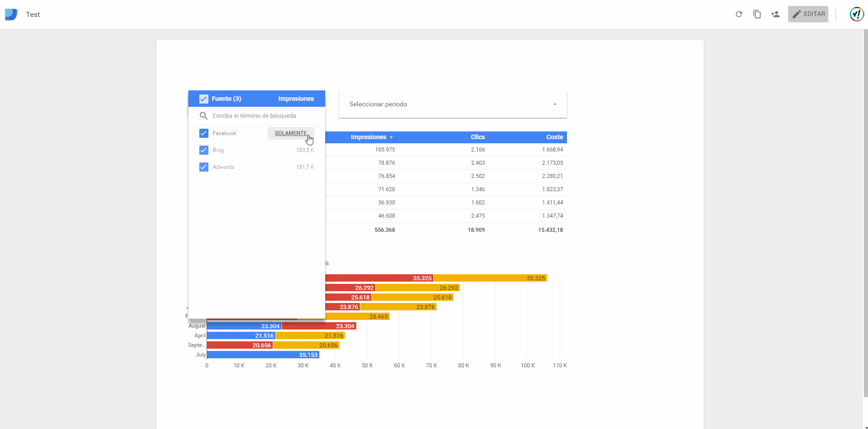Click the total cost 15.432,18
Viewport: 868px width, 429px height.
(551, 230)
